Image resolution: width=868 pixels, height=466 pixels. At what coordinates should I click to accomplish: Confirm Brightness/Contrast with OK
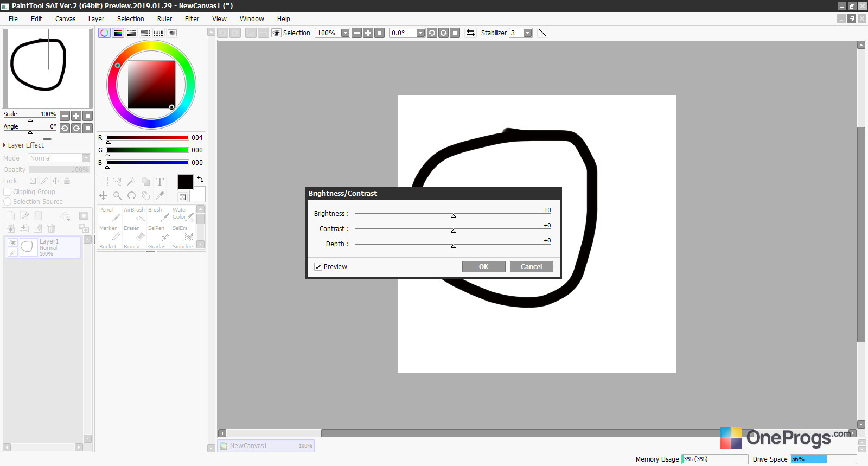[x=484, y=267]
